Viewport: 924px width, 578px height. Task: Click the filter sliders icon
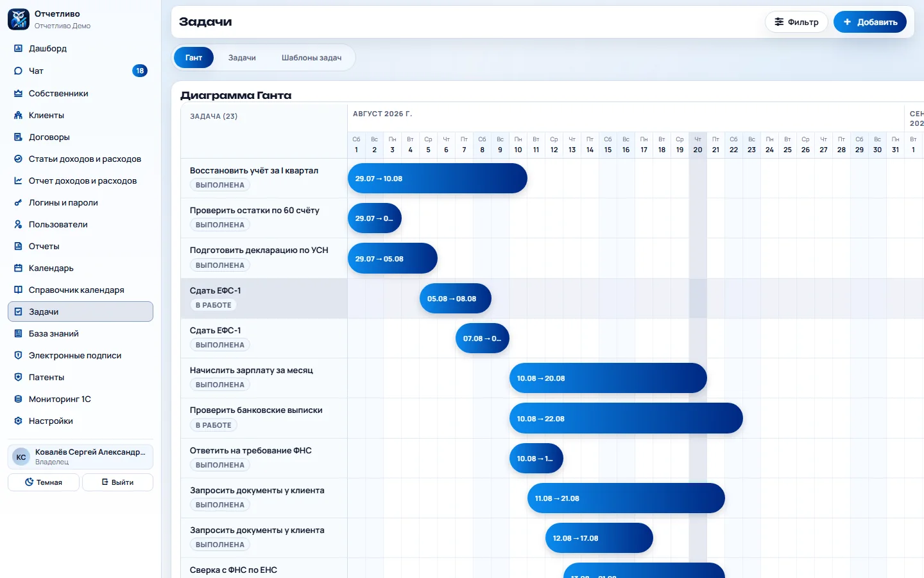pos(779,22)
